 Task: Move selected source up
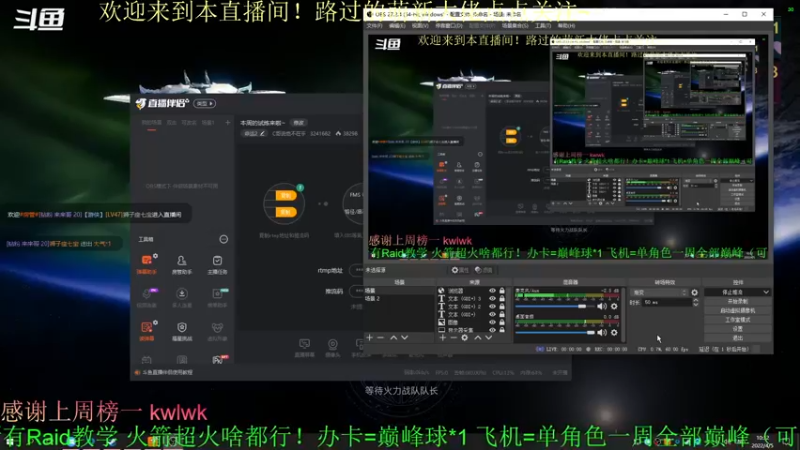478,338
